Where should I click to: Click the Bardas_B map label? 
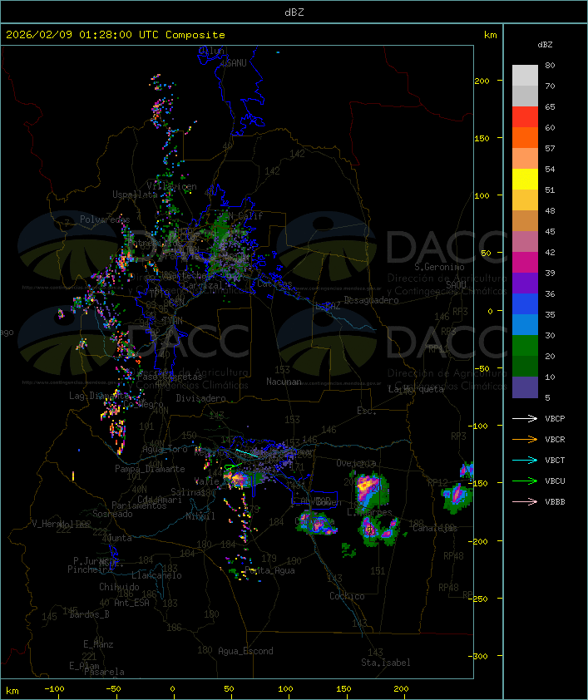tap(89, 614)
